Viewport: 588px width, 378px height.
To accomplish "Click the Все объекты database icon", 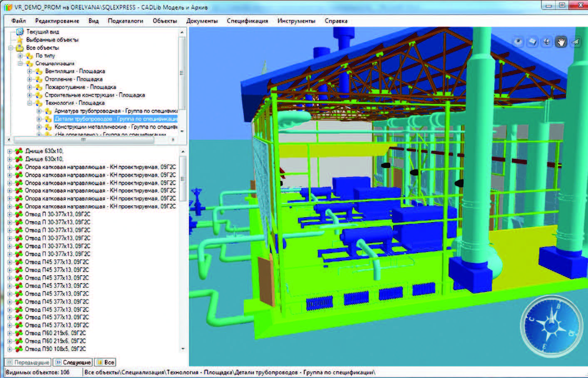I will coord(20,48).
